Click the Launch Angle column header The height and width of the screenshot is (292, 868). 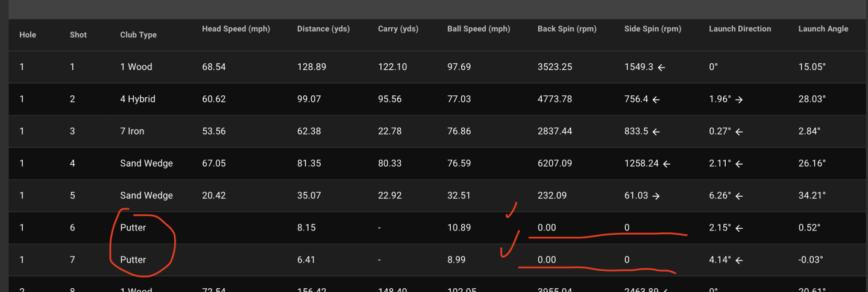[x=823, y=29]
